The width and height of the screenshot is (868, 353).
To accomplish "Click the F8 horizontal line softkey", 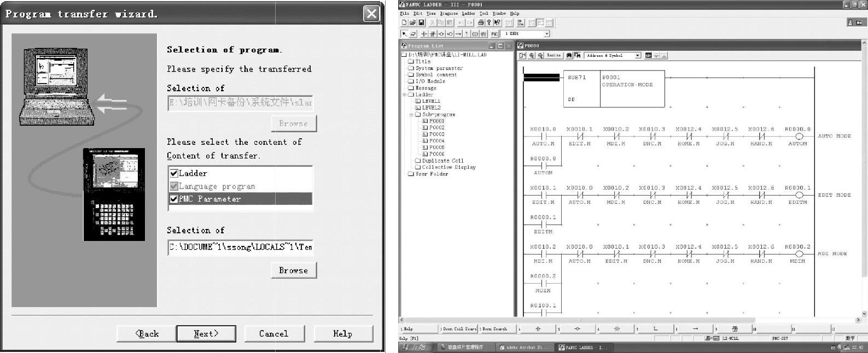I will pos(695,328).
